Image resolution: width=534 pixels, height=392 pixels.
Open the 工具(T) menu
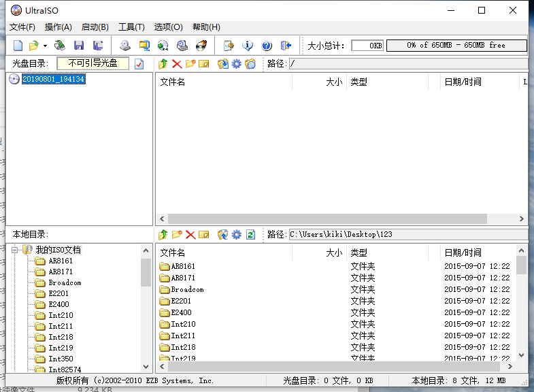point(131,27)
